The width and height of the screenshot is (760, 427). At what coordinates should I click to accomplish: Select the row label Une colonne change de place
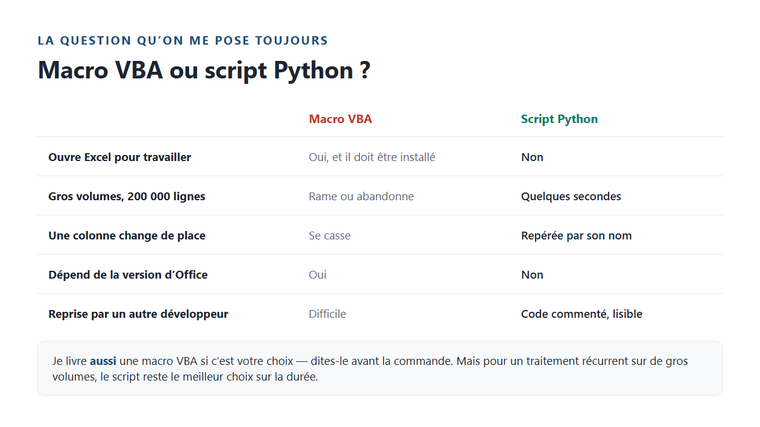(x=127, y=236)
